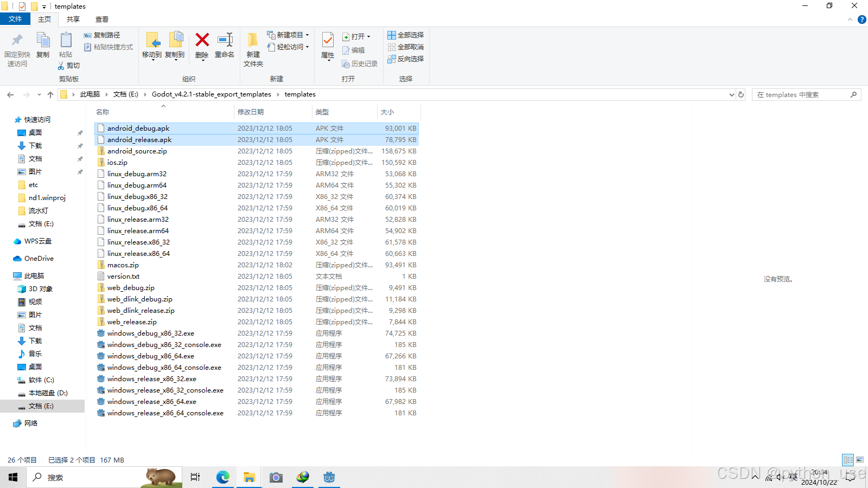This screenshot has height=488, width=868.
Task: Switch to large icons view layout
Action: [x=860, y=460]
